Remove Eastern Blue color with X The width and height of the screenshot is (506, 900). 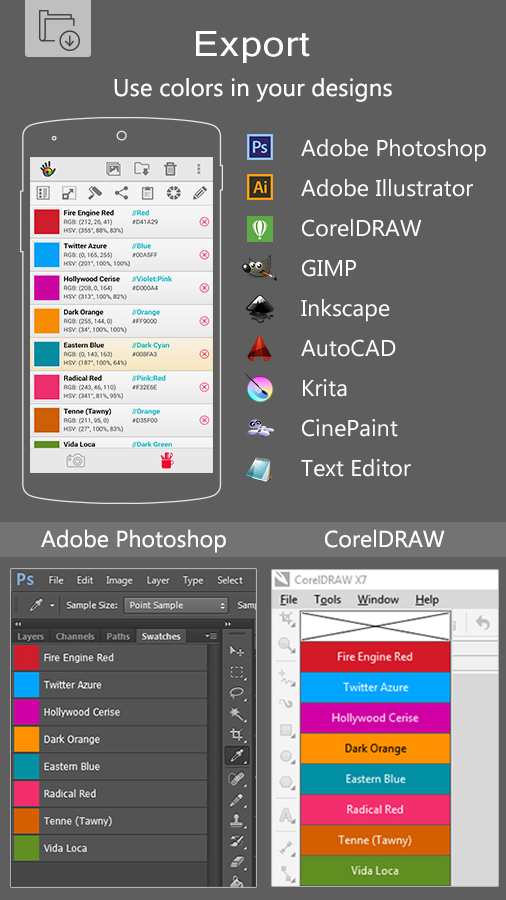[204, 354]
